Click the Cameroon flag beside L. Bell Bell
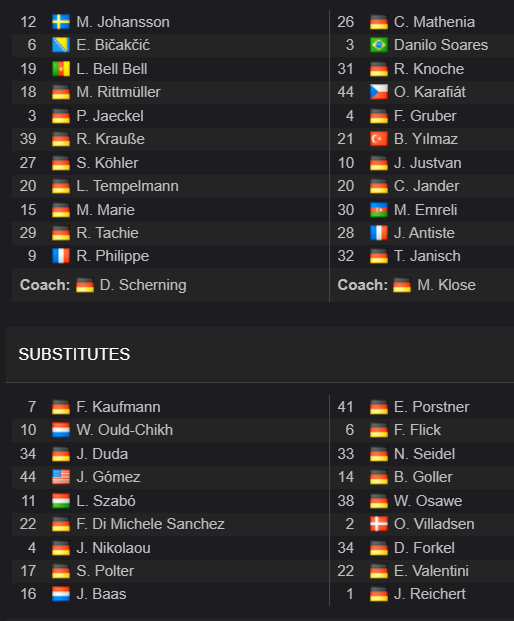This screenshot has width=514, height=621. [61, 69]
